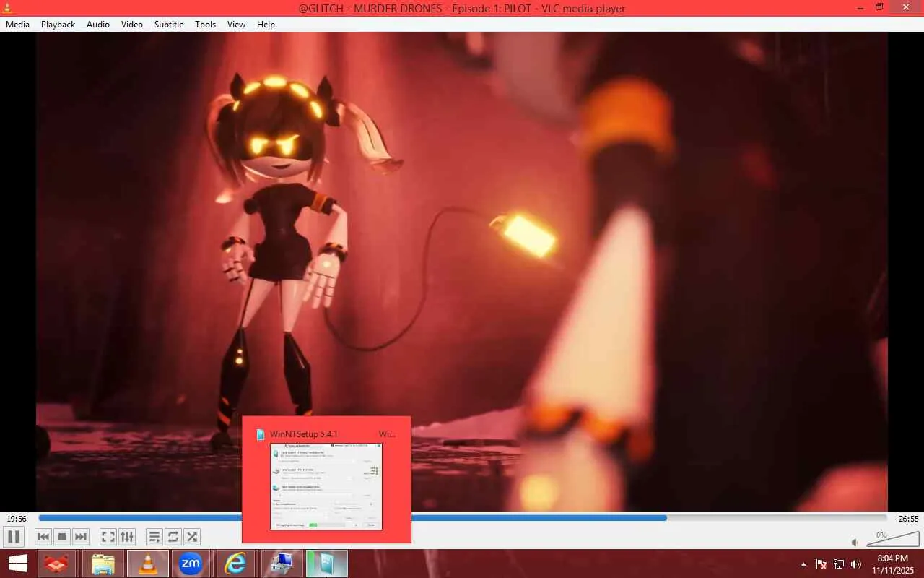This screenshot has width=924, height=578.
Task: Select the WinNTSetup 5.4.1 preview thumbnail
Action: 326,486
